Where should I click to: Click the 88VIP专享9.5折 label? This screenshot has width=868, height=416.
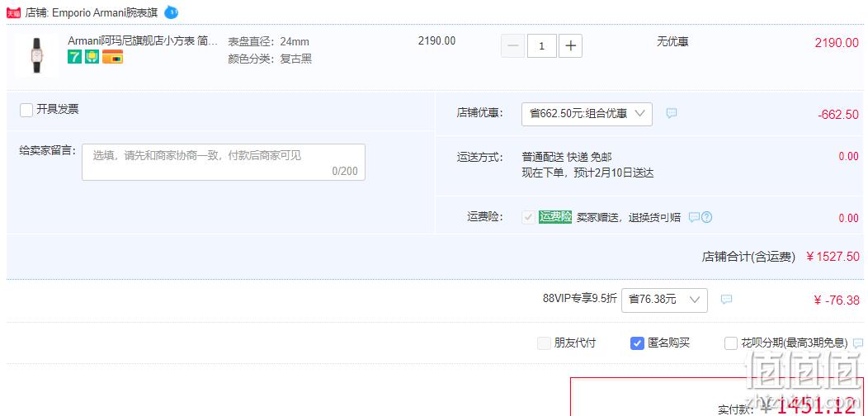(x=579, y=298)
